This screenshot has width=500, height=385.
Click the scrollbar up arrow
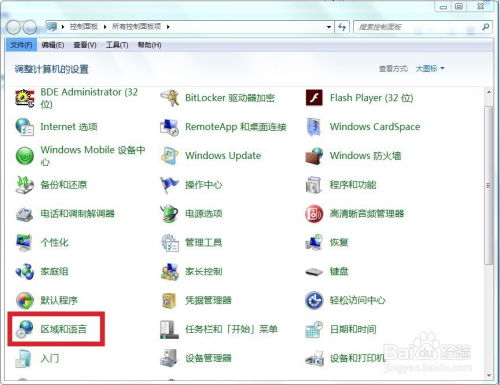click(x=489, y=91)
